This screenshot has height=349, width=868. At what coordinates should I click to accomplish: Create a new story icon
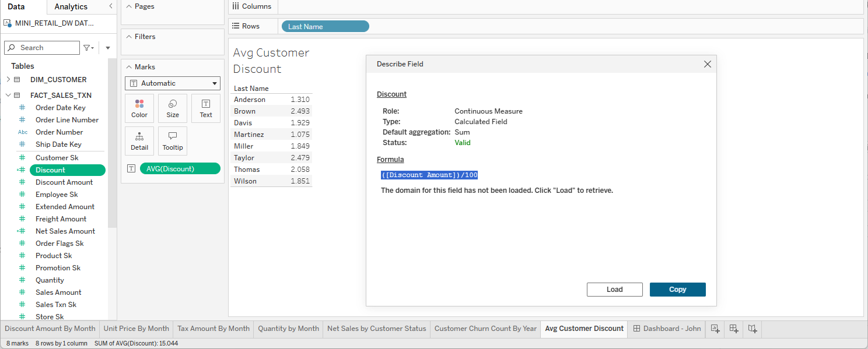coord(752,329)
